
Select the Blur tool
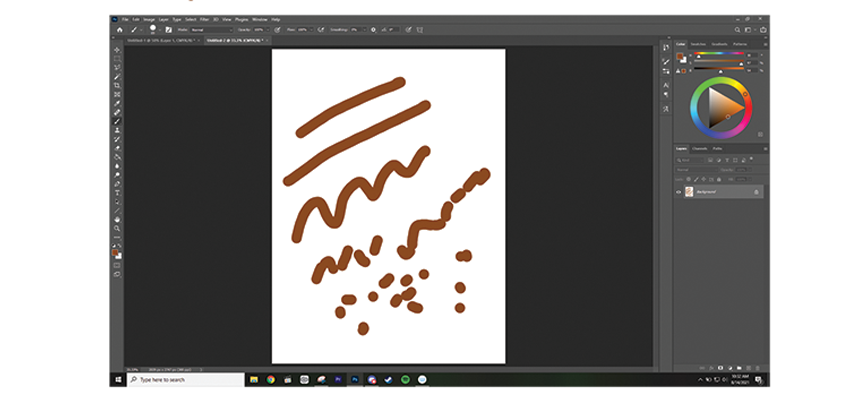pyautogui.click(x=117, y=166)
